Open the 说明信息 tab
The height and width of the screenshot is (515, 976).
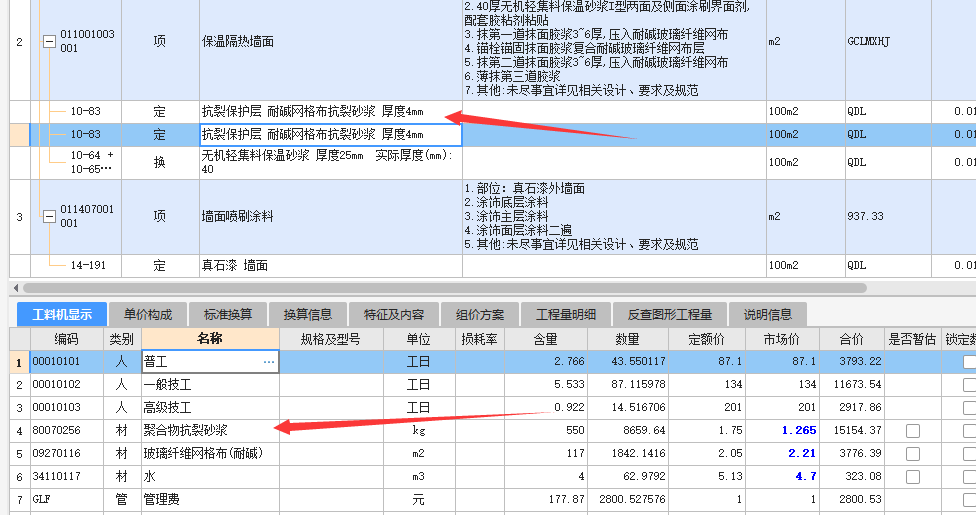pyautogui.click(x=767, y=314)
